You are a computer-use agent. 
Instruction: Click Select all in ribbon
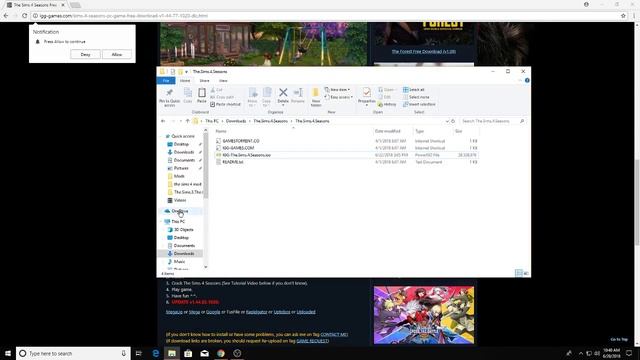[413, 90]
